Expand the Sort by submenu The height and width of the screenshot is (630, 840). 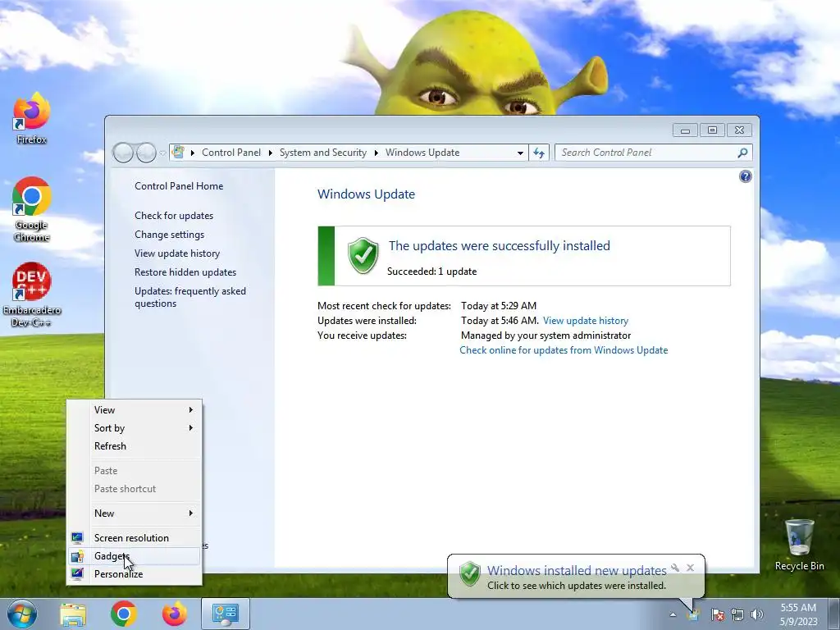[135, 428]
